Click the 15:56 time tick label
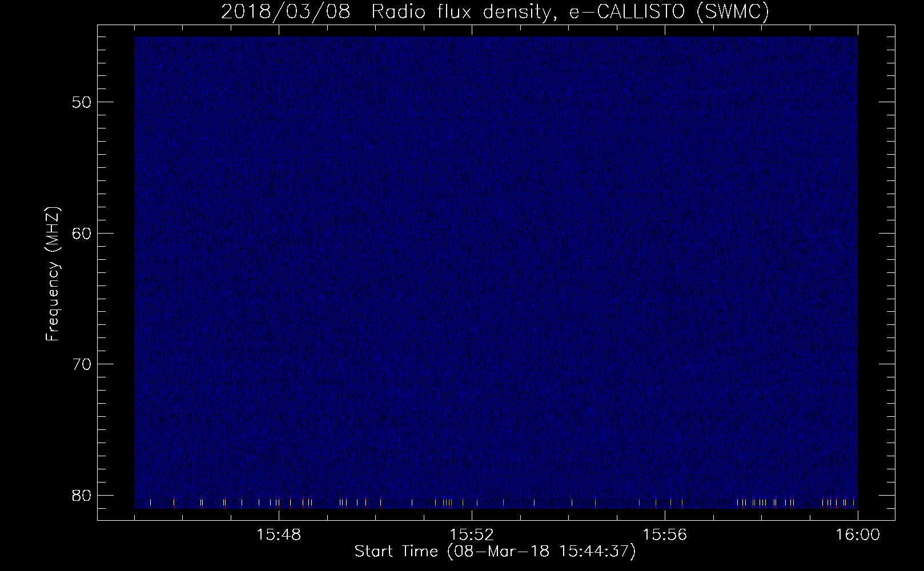This screenshot has height=571, width=924. 665,535
